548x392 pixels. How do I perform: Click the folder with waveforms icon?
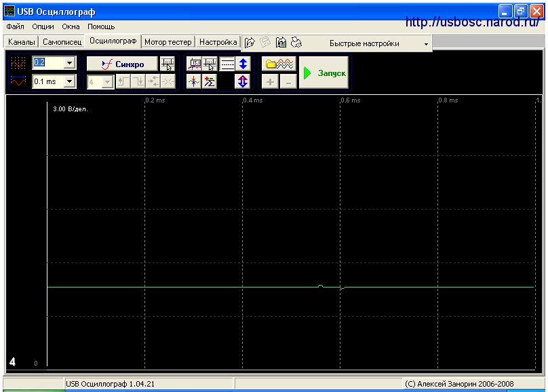tap(279, 64)
